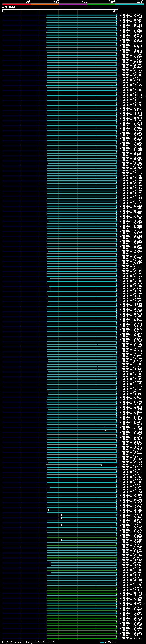Click label UniRef100_Q84UK5

point(131,58)
